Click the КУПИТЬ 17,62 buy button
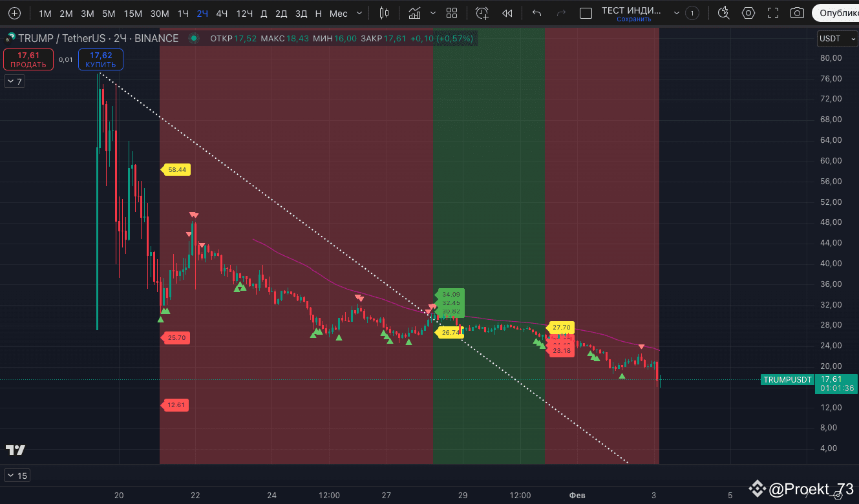Viewport: 859px width, 504px height. (101, 59)
